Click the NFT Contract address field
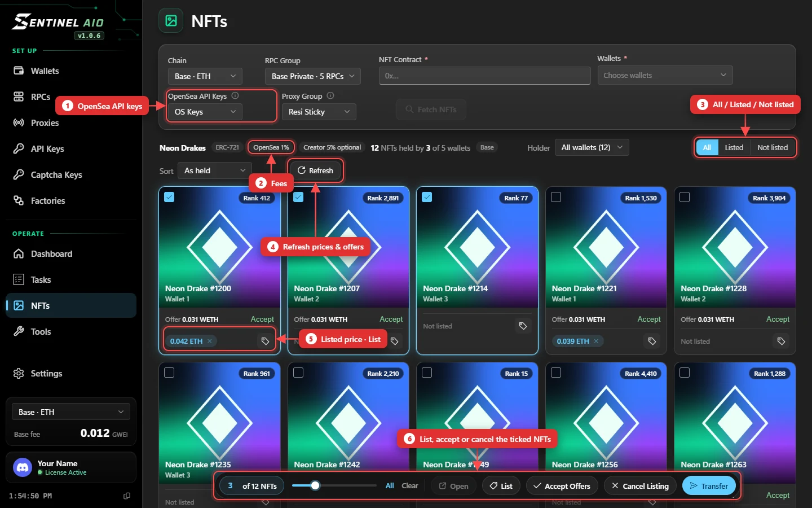Viewport: 812px width, 508px height. [484, 75]
